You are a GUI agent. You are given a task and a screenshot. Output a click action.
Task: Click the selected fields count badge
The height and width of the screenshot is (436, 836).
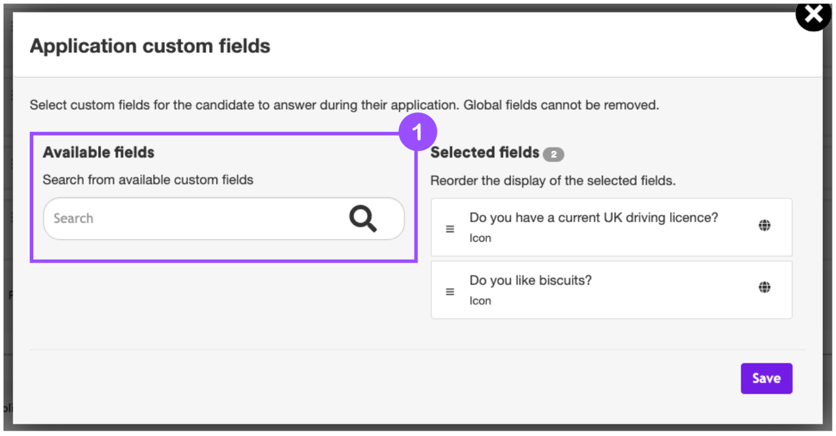(553, 155)
